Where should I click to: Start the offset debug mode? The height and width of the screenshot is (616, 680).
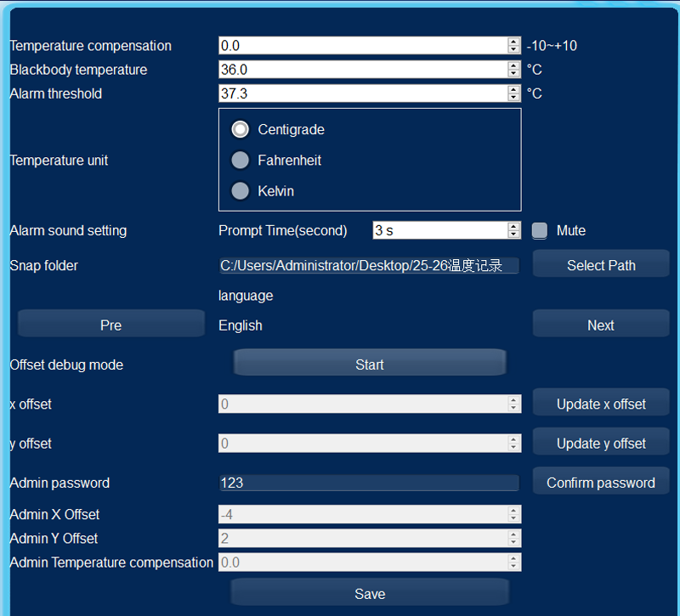tap(370, 365)
